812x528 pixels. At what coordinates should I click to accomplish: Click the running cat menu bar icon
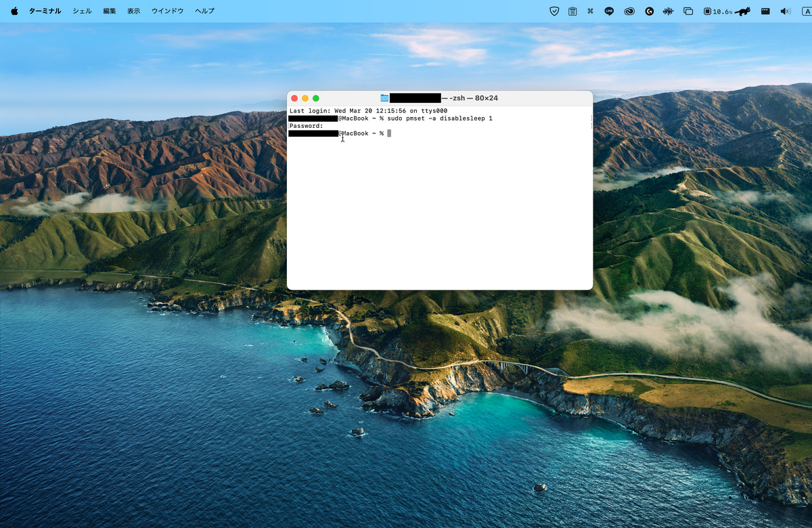[x=742, y=11]
